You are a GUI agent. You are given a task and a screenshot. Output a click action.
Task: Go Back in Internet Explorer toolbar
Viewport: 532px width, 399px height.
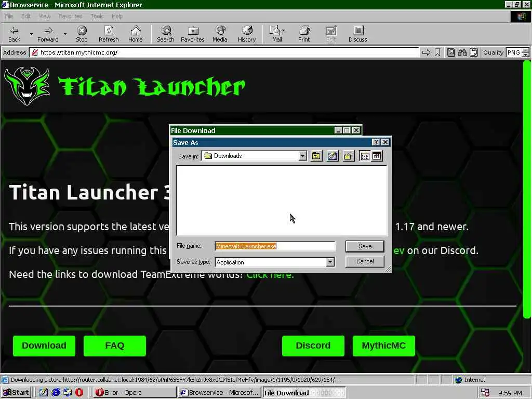tap(14, 34)
